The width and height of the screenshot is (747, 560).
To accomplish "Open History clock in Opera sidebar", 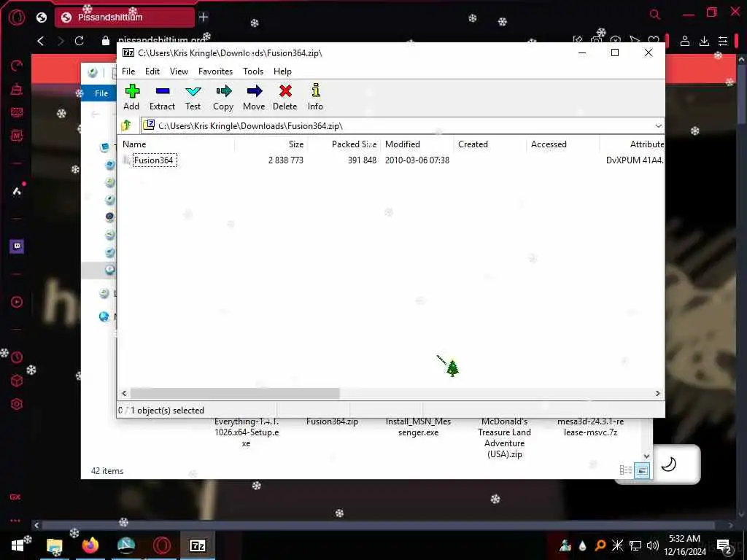I will tap(17, 357).
